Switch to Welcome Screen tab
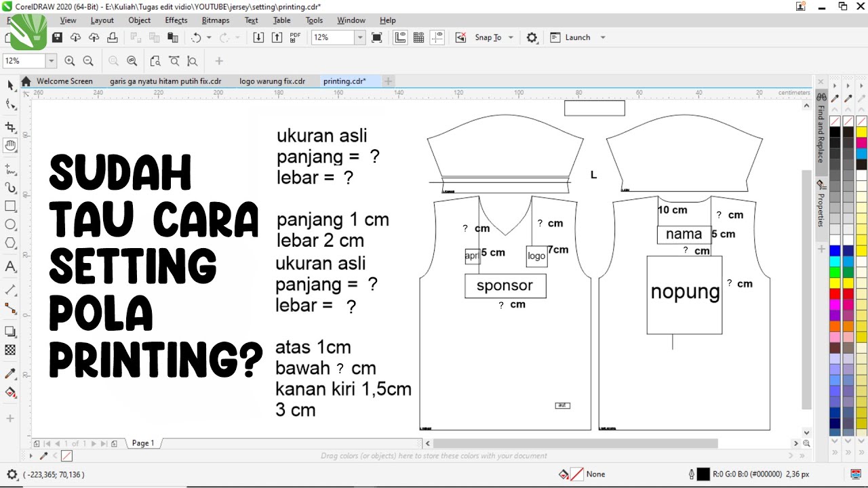The image size is (868, 488). point(64,81)
